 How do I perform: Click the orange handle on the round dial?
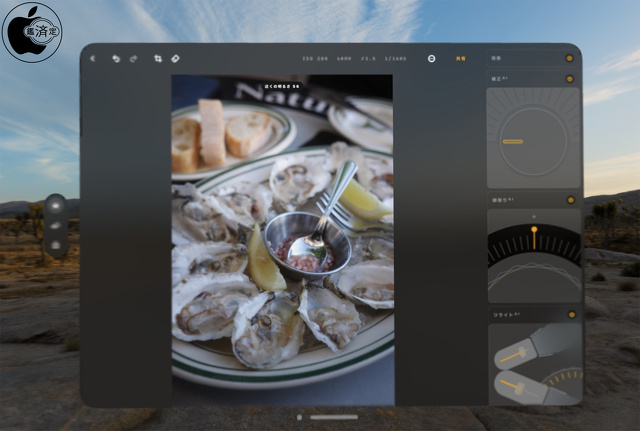[513, 142]
